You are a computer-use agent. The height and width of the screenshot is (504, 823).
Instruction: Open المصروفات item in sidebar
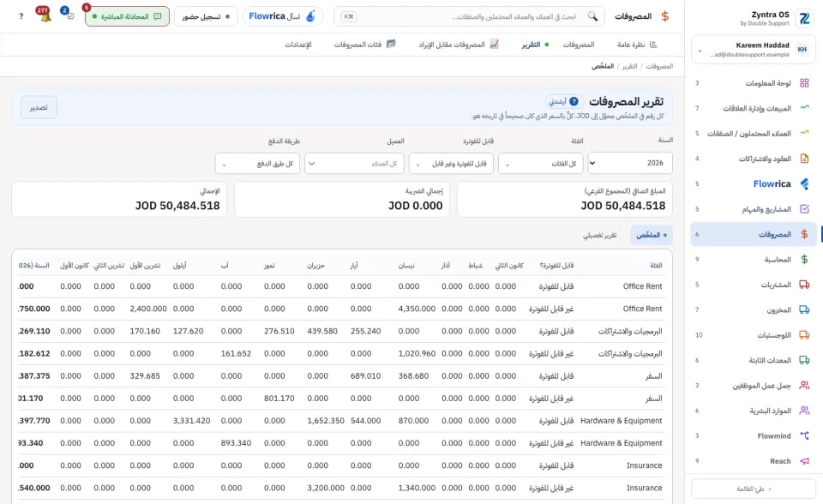click(754, 234)
